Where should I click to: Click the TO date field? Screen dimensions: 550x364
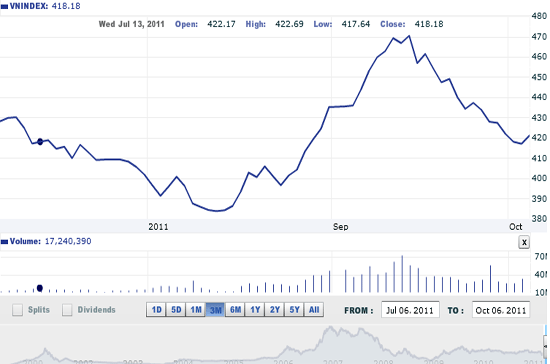(501, 310)
